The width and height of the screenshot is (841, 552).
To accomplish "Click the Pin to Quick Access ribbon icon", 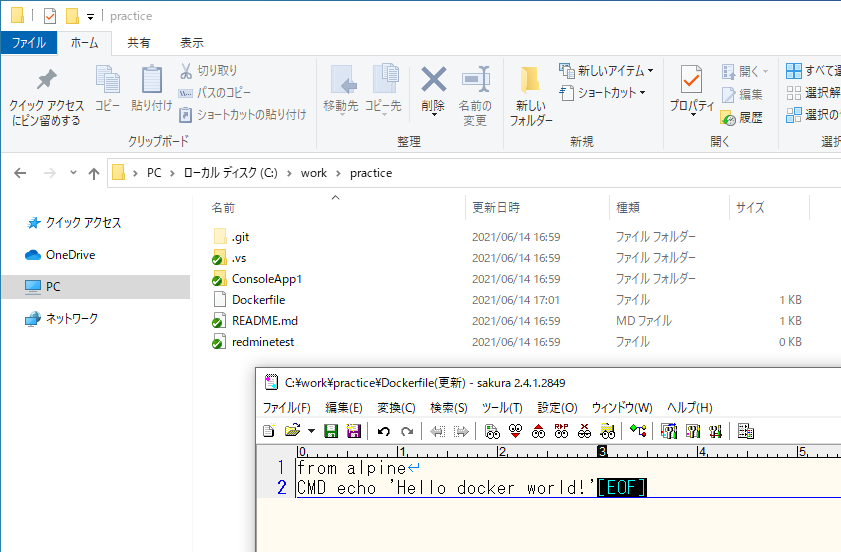I will 46,96.
